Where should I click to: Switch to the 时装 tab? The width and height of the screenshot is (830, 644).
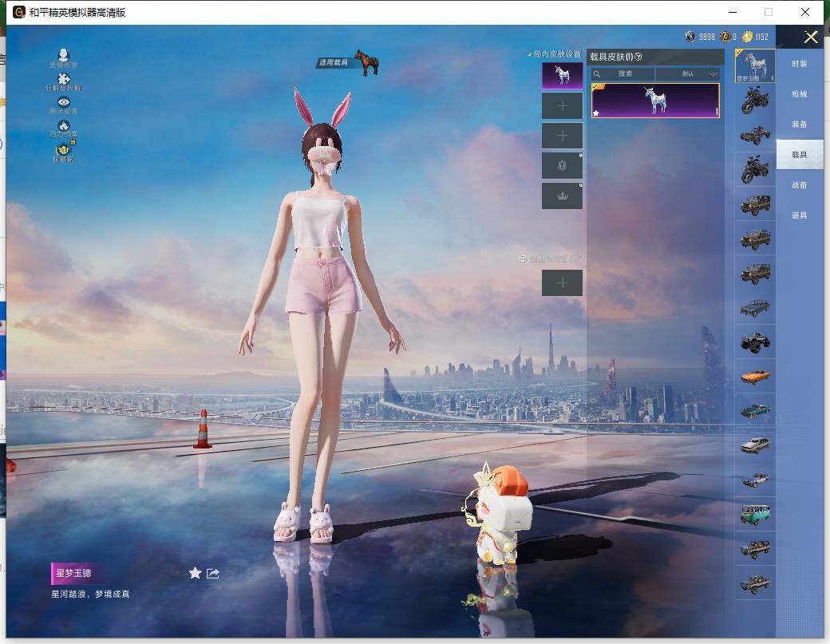[799, 64]
